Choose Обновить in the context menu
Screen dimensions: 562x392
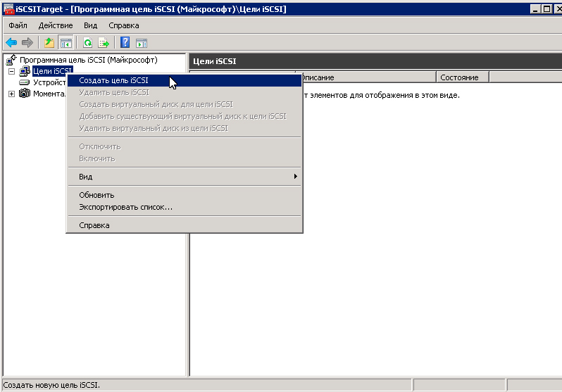(185, 195)
